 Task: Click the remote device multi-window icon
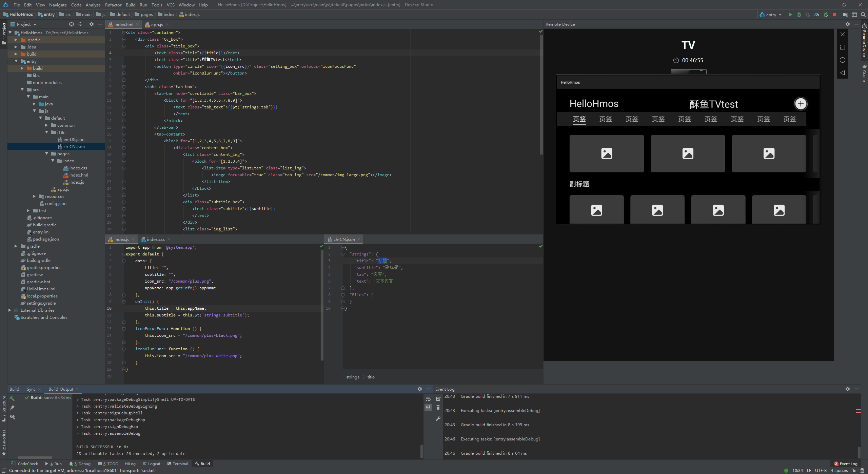[x=843, y=47]
